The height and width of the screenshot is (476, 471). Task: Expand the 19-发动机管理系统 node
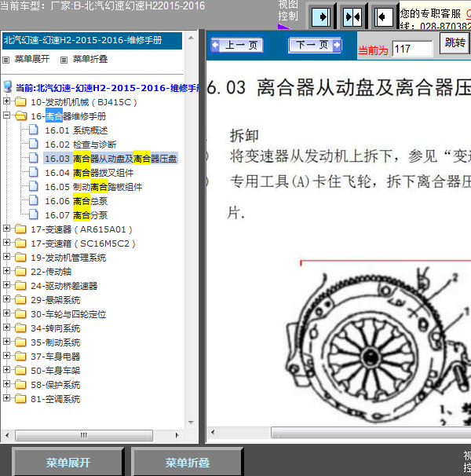pyautogui.click(x=7, y=257)
